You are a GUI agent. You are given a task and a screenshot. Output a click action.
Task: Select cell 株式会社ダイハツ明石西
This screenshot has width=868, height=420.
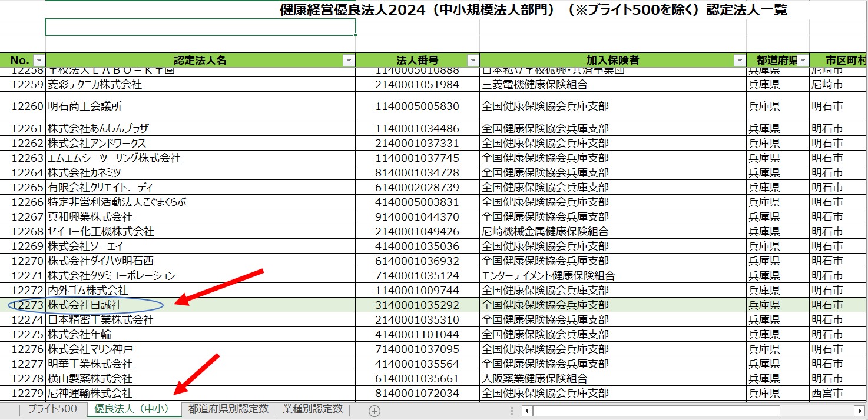(x=201, y=261)
